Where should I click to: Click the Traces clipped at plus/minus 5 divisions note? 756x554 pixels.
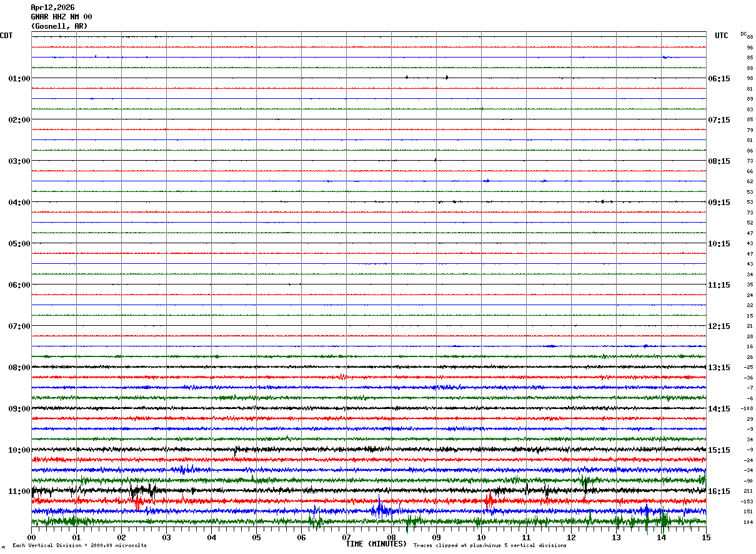490,545
